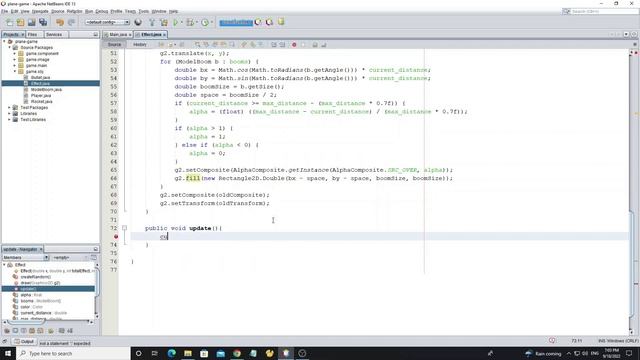Select draw(Graphics2D g2) in Navigator
Viewport: 640px width, 360px height.
tap(40, 283)
